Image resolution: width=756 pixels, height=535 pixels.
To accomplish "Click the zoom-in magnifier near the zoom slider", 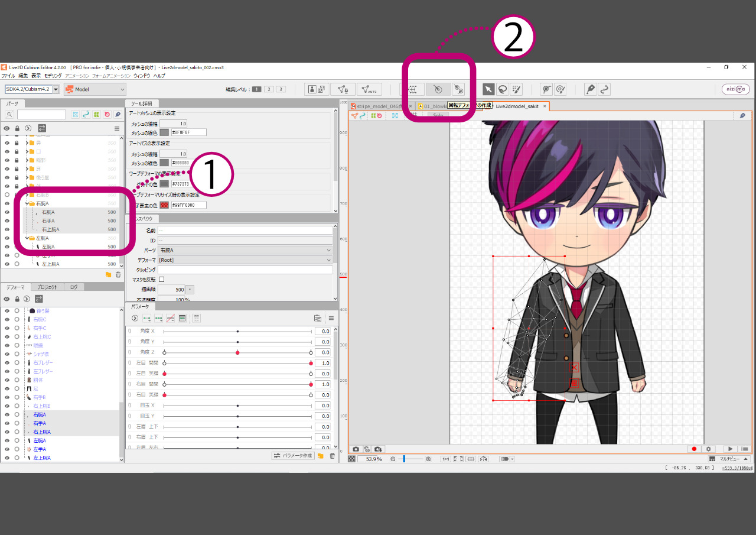I will pos(428,459).
